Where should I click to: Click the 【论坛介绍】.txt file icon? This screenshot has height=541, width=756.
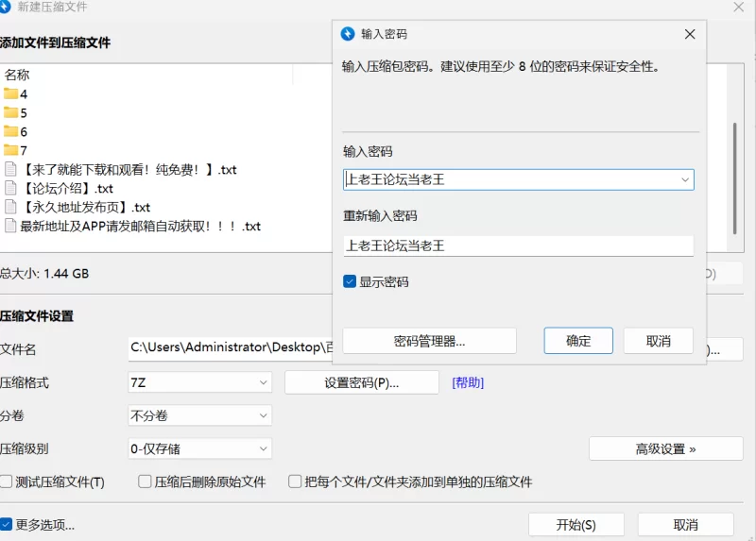point(11,188)
